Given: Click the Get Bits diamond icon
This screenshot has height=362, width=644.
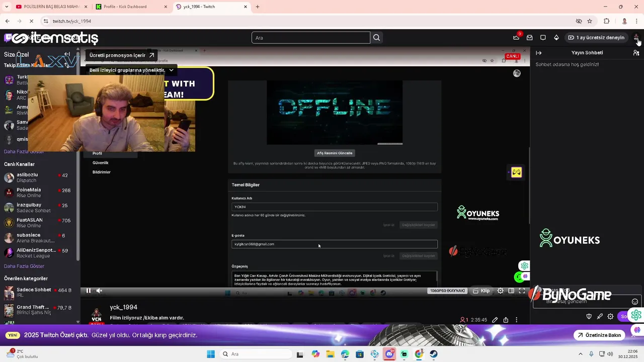Looking at the screenshot, I should (556, 37).
